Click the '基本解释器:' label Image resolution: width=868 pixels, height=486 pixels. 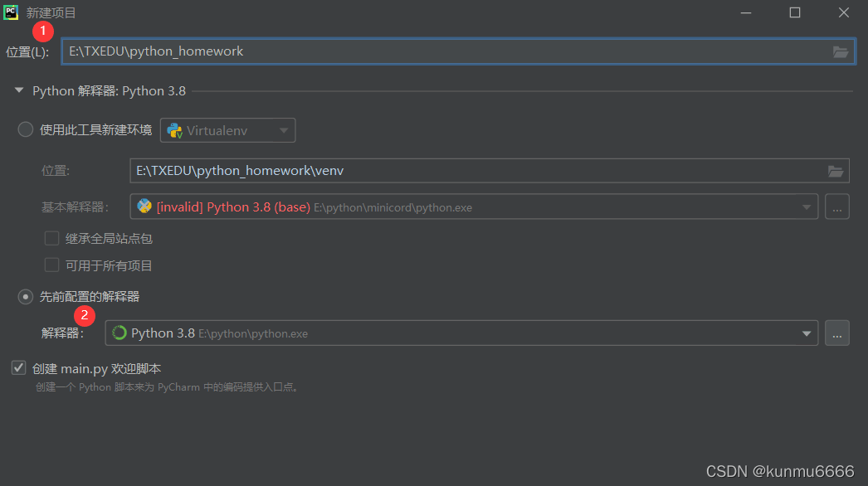pyautogui.click(x=76, y=207)
